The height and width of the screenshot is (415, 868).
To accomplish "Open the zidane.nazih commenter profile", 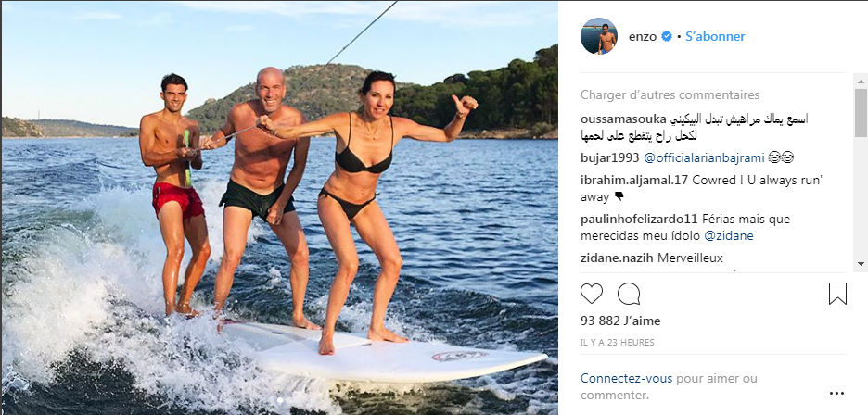I will tap(618, 258).
